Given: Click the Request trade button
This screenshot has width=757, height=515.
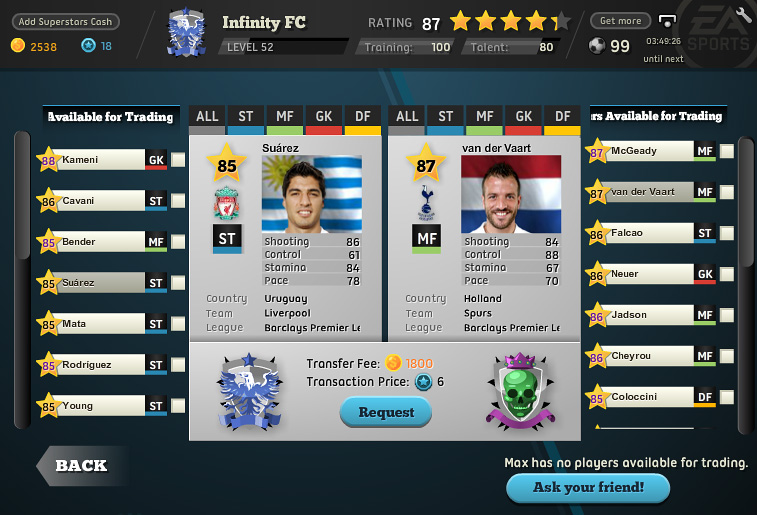Looking at the screenshot, I should [x=386, y=412].
